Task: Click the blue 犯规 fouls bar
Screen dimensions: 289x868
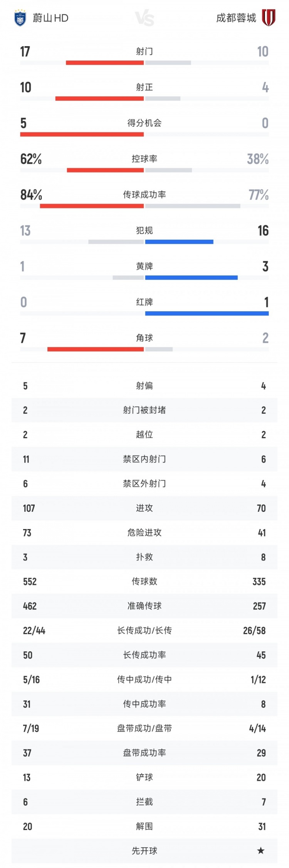Action: (x=179, y=242)
